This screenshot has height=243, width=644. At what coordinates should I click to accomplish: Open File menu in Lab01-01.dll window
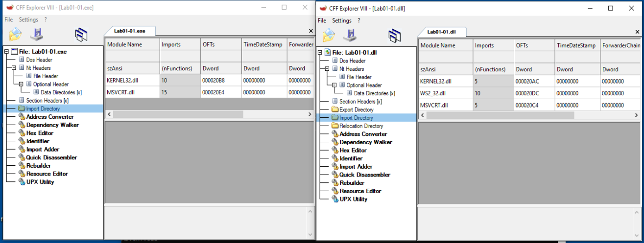coord(322,21)
